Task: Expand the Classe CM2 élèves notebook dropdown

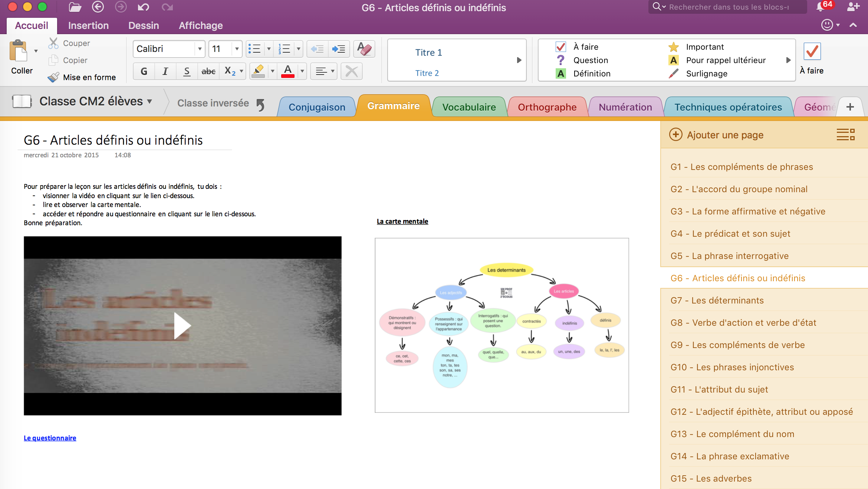Action: 149,101
